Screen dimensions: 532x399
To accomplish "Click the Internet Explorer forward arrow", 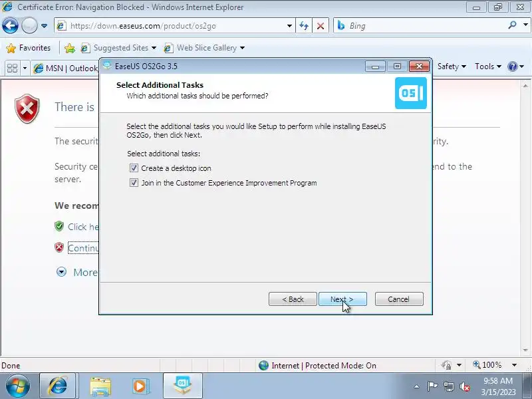I will (x=29, y=26).
